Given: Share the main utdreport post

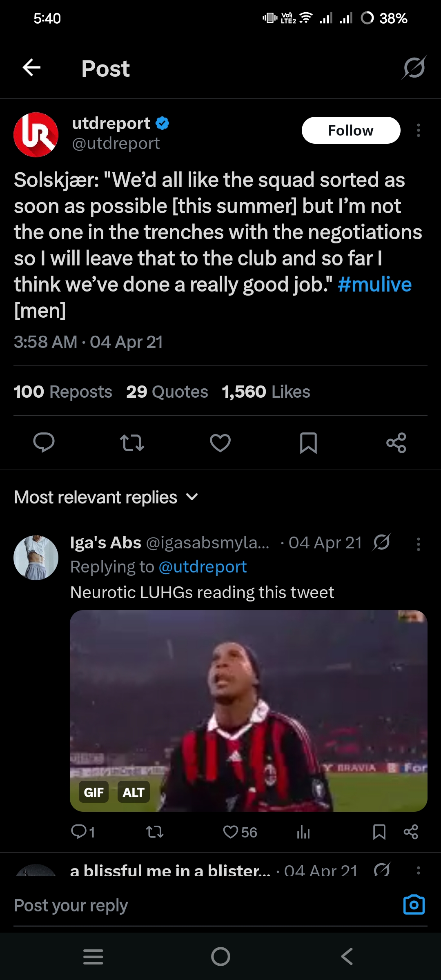Looking at the screenshot, I should click(x=396, y=443).
